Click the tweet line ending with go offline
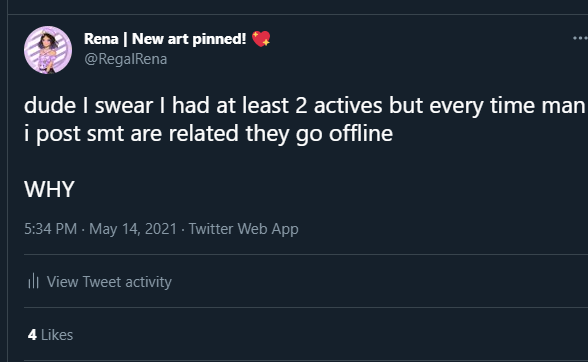This screenshot has width=588, height=362. coord(208,134)
